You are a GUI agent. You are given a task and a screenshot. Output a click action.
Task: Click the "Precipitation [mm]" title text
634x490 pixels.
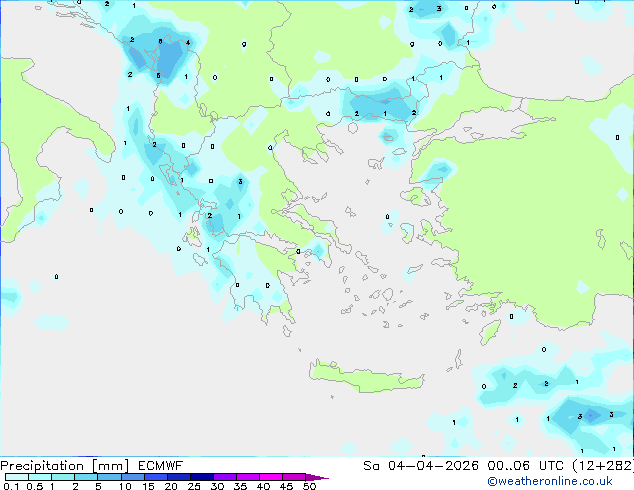65,466
